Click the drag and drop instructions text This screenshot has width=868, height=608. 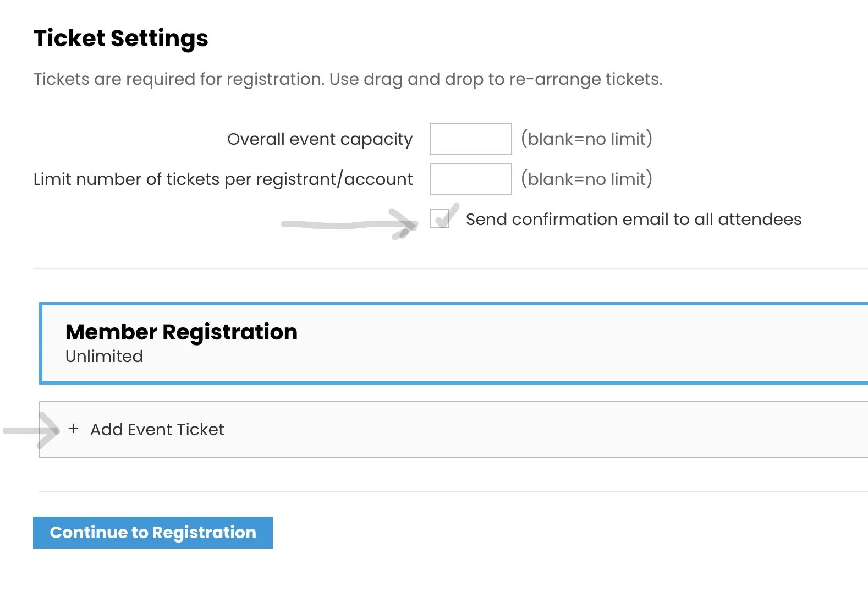pos(348,79)
